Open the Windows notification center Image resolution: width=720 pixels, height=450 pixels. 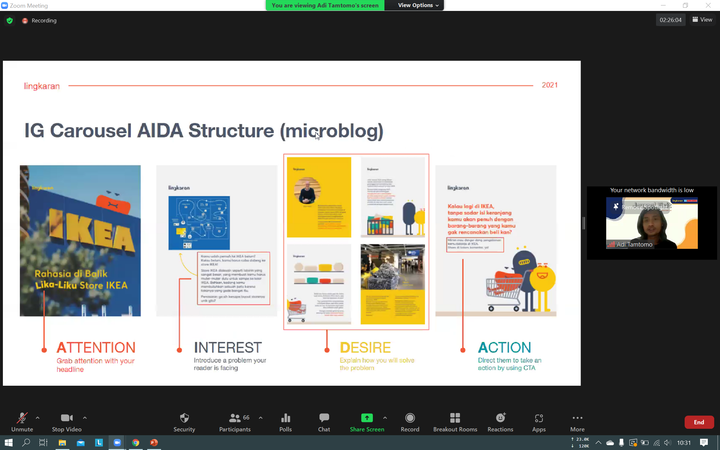(x=704, y=443)
